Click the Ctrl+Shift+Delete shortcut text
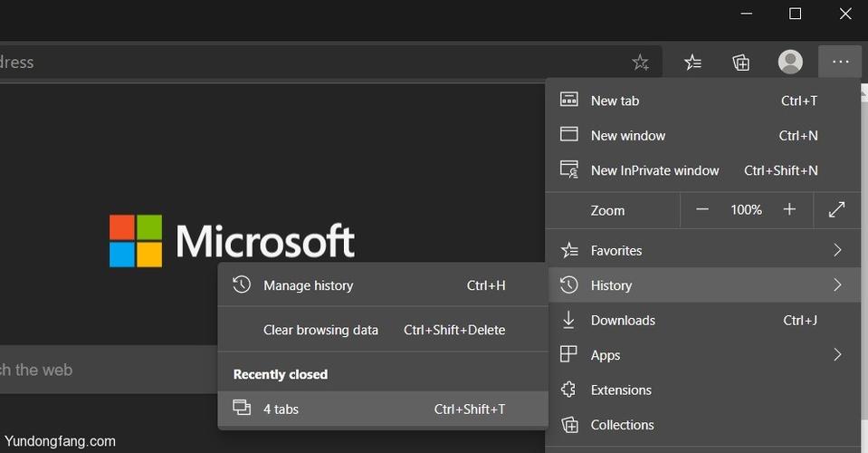The image size is (868, 453). click(454, 330)
